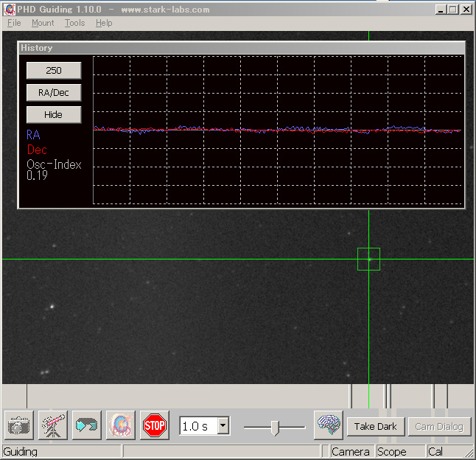476x460 pixels.
Task: Click the red Dec legend label
Action: coord(37,150)
